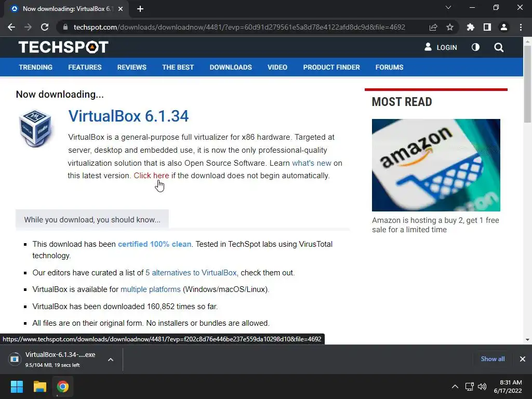
Task: Open the TRENDING menu item
Action: (36, 67)
